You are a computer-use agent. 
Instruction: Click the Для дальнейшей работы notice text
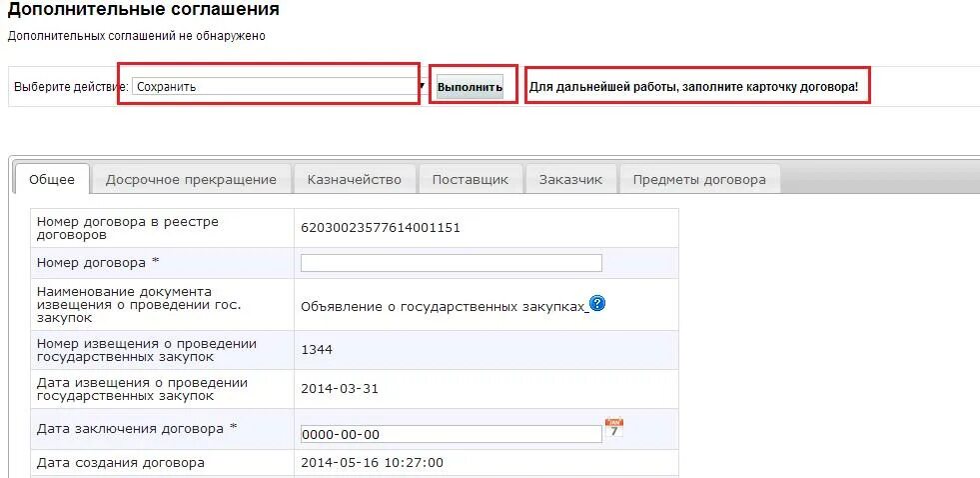pyautogui.click(x=693, y=87)
